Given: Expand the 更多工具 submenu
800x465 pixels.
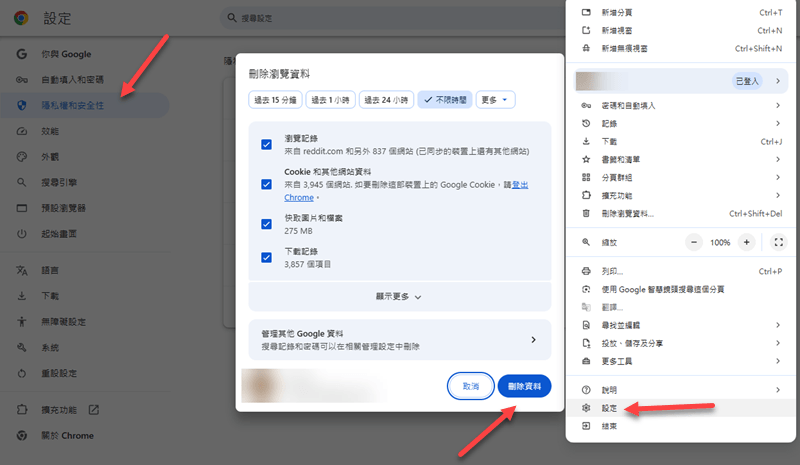Looking at the screenshot, I should (681, 361).
